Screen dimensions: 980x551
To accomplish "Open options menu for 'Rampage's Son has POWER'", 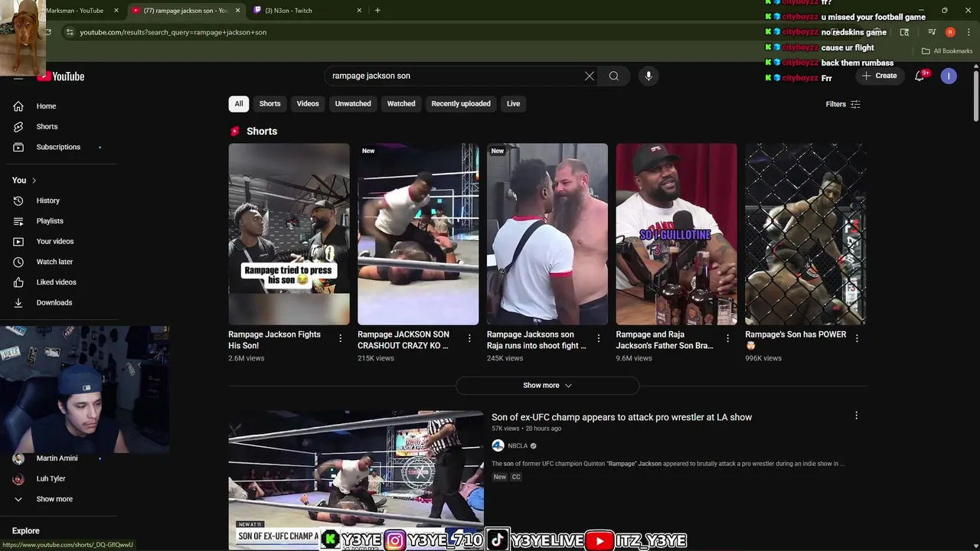I will [857, 337].
